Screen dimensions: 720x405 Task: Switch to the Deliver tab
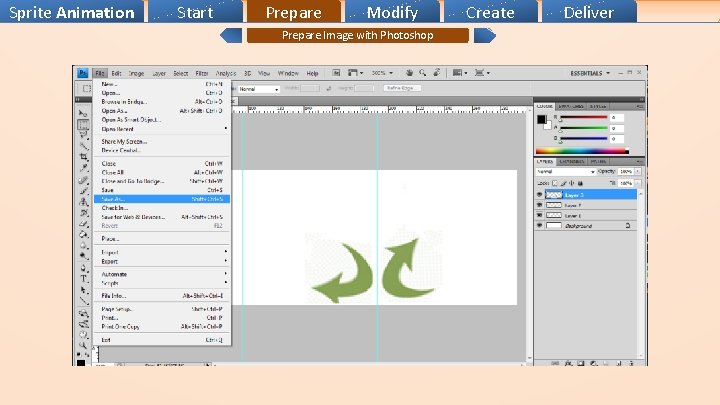tap(588, 12)
